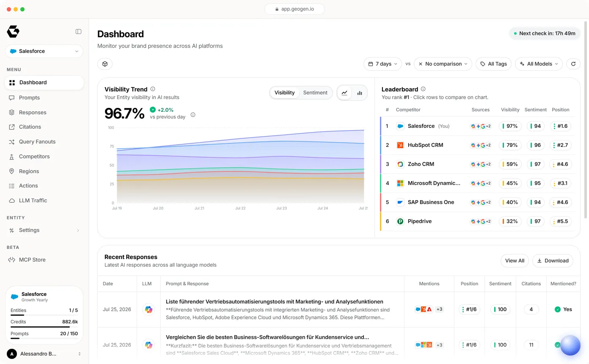The height and width of the screenshot is (364, 589).
Task: Click the MCP Store plug icon
Action: pos(11,260)
